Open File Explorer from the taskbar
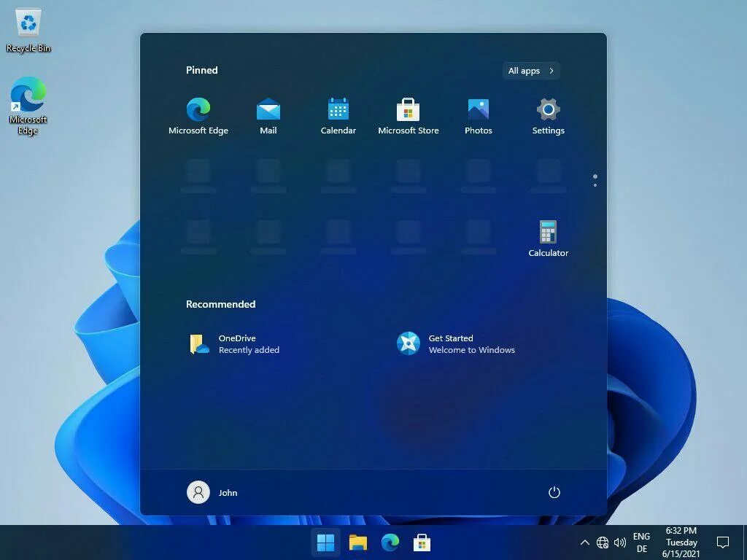 (x=357, y=542)
